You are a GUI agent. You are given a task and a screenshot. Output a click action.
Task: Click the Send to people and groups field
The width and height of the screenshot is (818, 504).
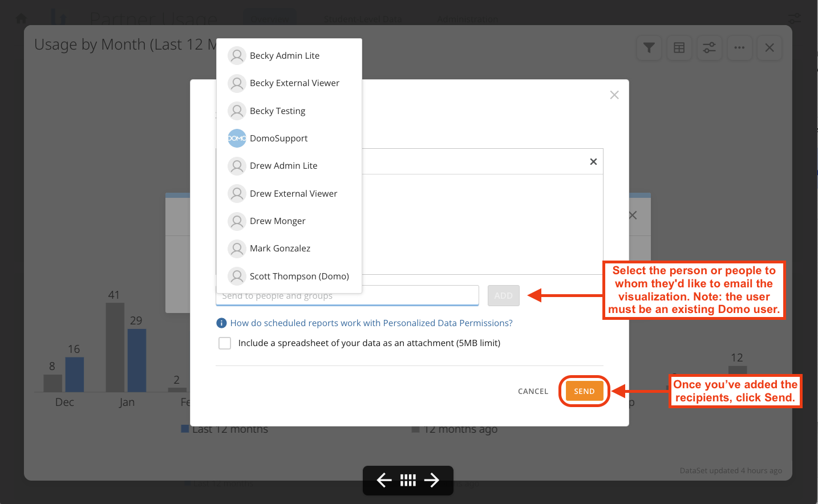(347, 295)
